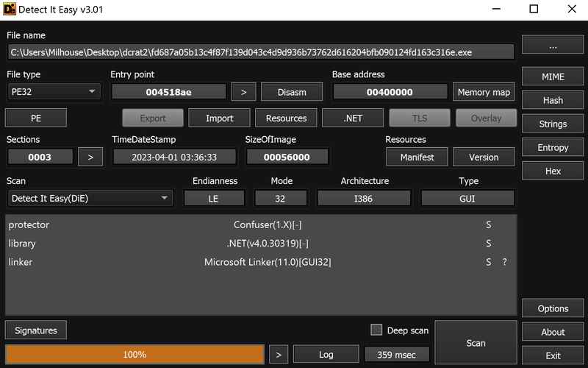Screen dimensions: 588x368
Task: Open the entry point arrow button
Action: click(243, 92)
